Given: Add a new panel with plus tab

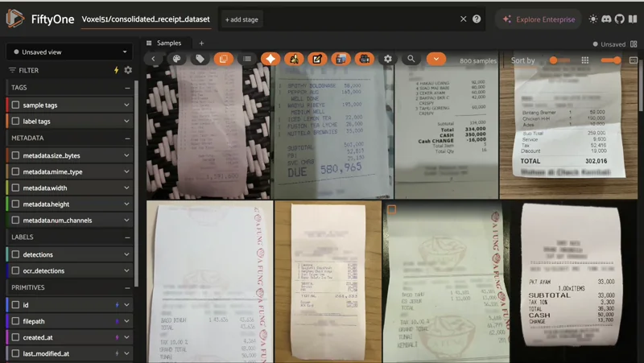Looking at the screenshot, I should [201, 43].
